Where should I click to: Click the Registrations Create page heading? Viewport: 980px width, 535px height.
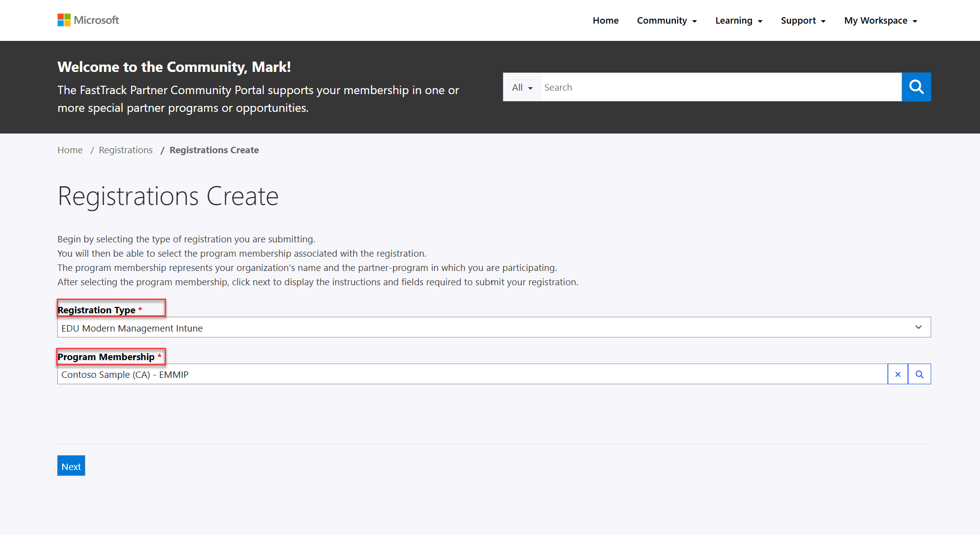coord(168,196)
